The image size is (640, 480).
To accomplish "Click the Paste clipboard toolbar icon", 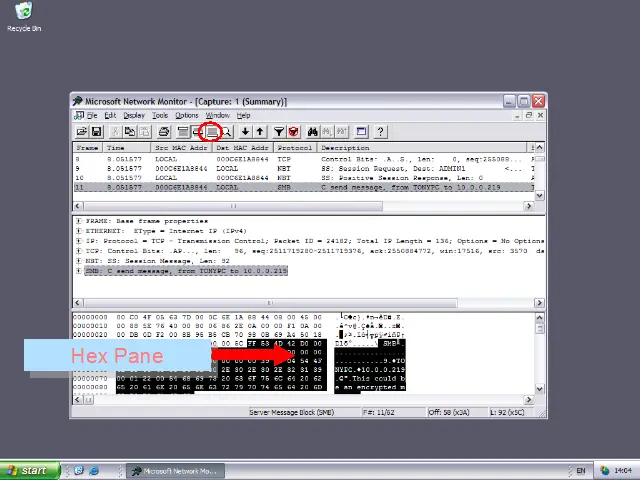I will [x=144, y=131].
